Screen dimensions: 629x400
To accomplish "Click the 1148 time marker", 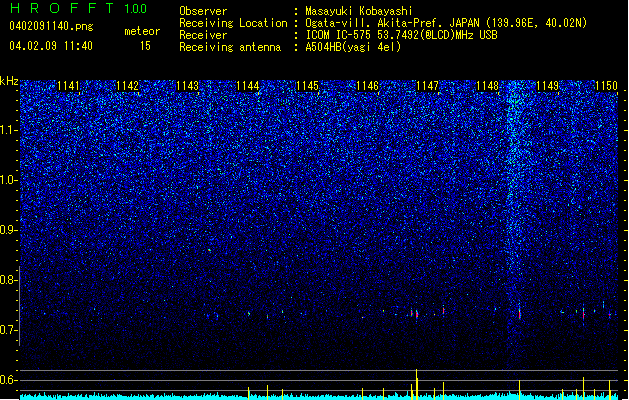I will click(x=487, y=85).
